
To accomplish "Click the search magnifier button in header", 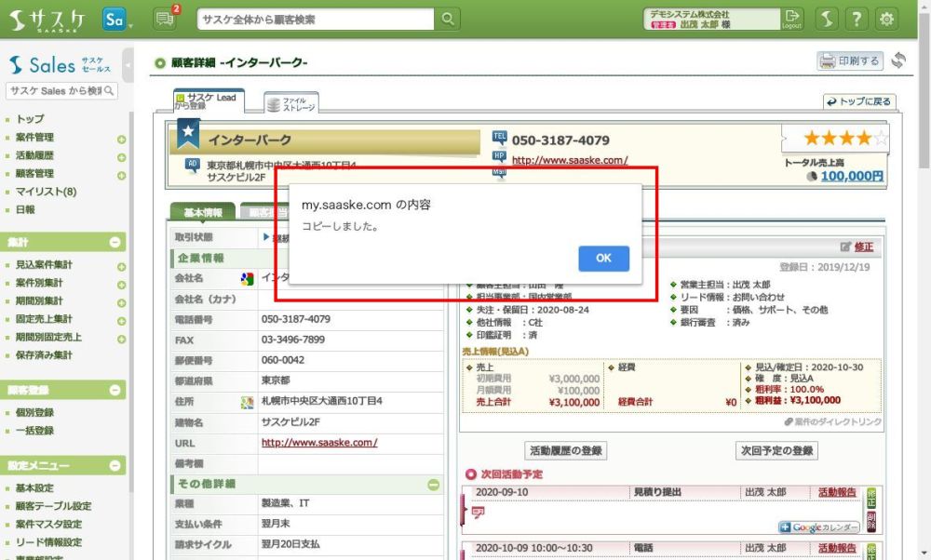I will click(x=449, y=19).
